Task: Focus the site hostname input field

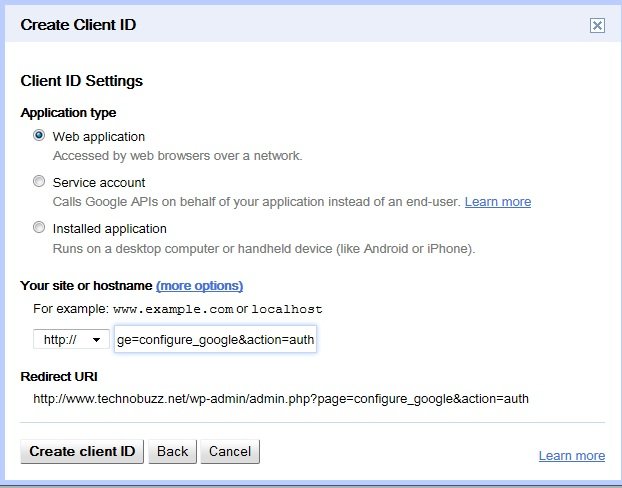Action: [215, 339]
